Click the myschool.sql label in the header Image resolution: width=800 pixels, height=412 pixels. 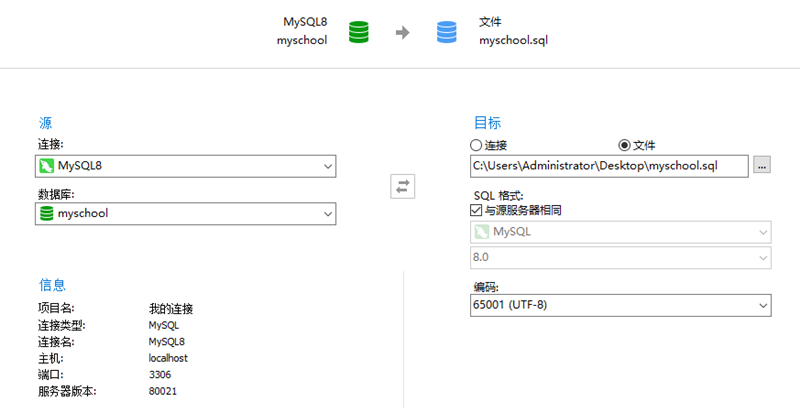pyautogui.click(x=513, y=41)
